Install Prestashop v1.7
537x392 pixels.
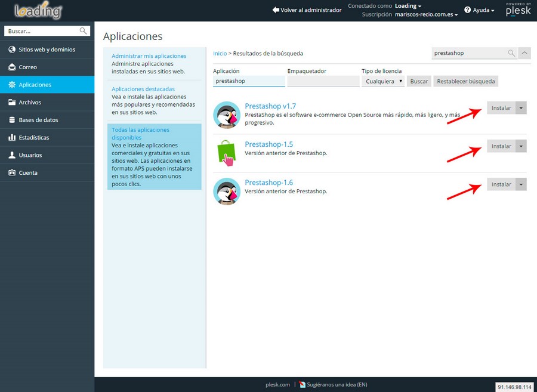click(501, 108)
